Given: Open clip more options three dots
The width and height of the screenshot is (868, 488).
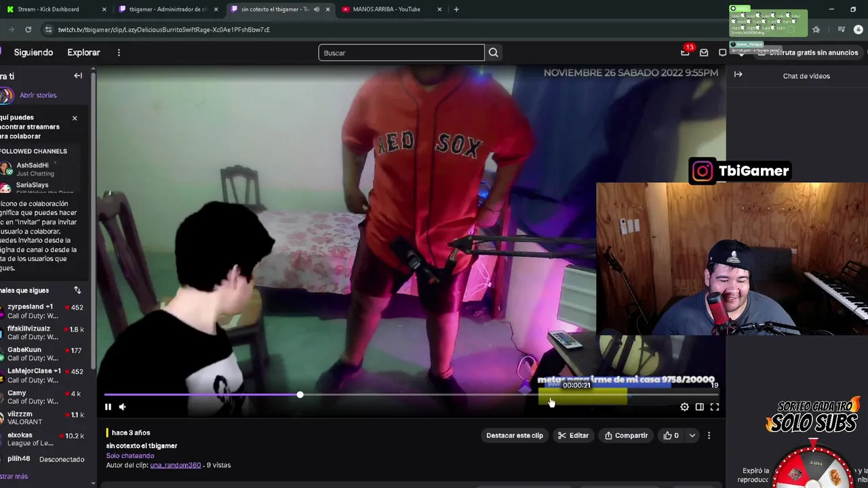Looking at the screenshot, I should (x=709, y=435).
